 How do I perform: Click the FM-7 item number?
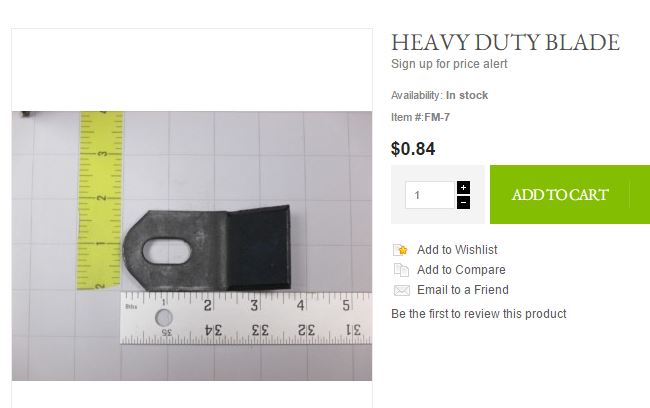coord(437,117)
